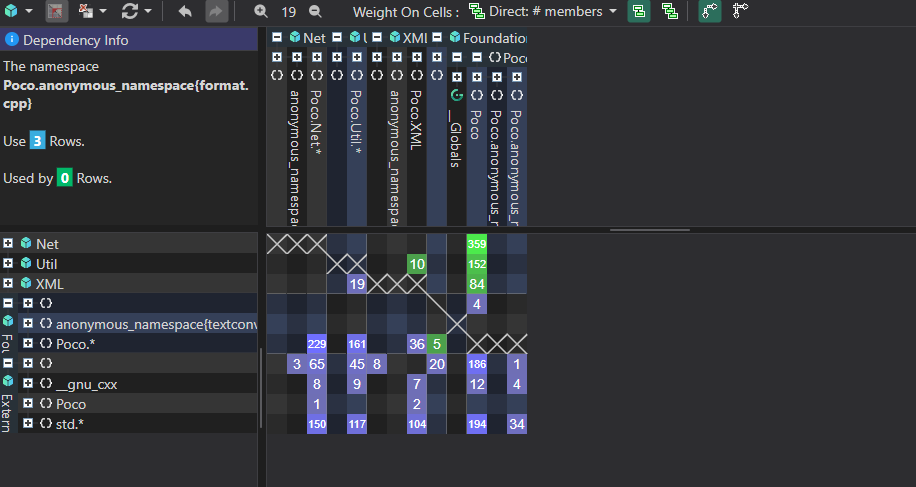
Task: Expand the XML row in the tree
Action: click(x=8, y=283)
